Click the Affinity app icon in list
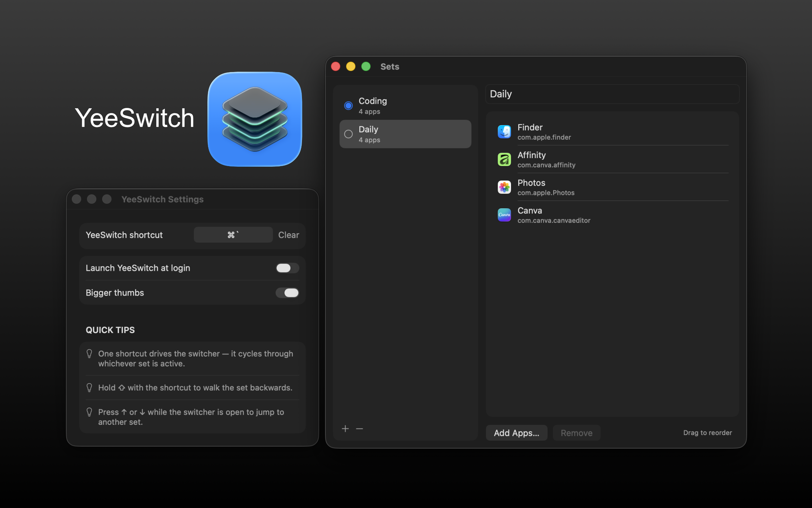The height and width of the screenshot is (508, 812). click(504, 159)
